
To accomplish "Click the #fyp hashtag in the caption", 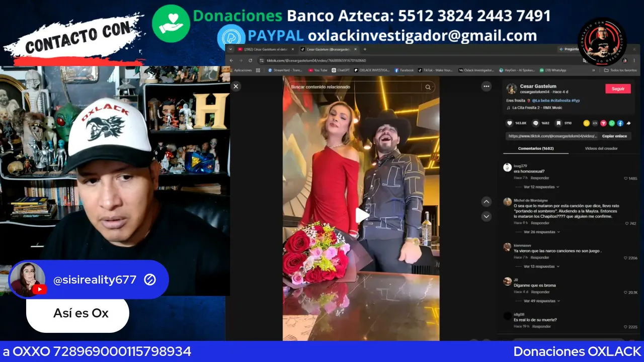I will [576, 100].
